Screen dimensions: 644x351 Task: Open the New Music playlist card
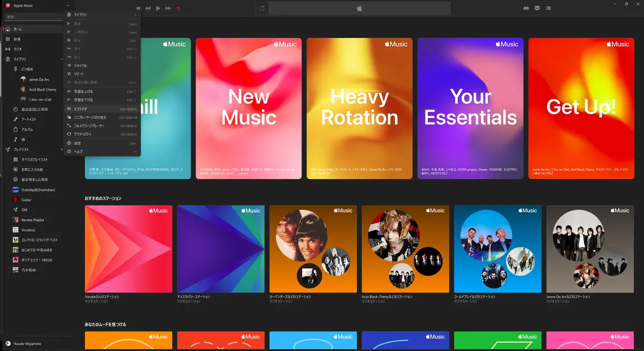[248, 108]
